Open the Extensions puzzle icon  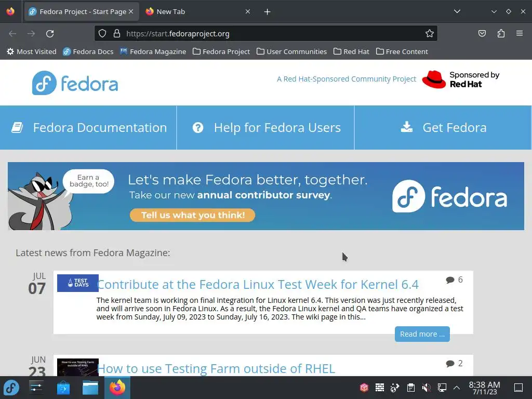pyautogui.click(x=501, y=33)
